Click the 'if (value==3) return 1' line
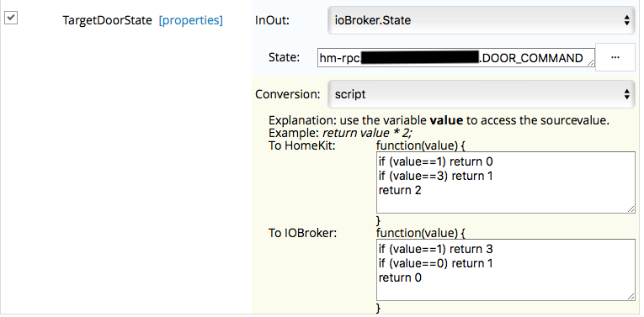The height and width of the screenshot is (317, 644). pyautogui.click(x=436, y=176)
